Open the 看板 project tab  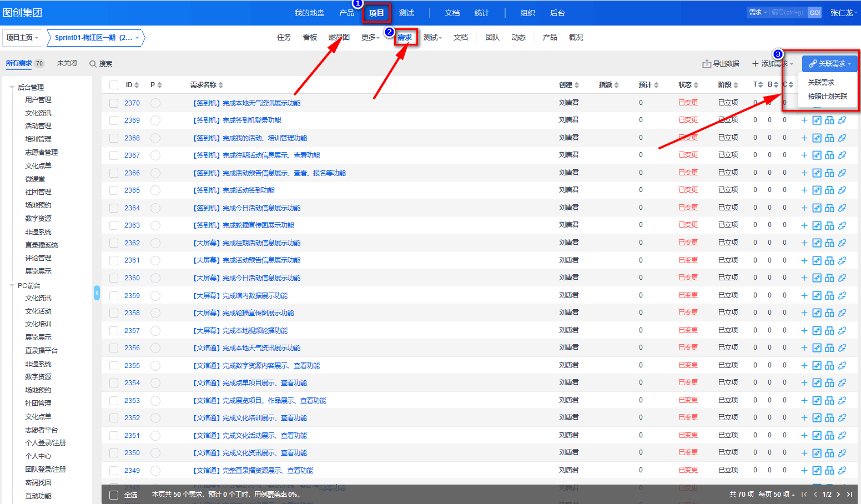[310, 37]
